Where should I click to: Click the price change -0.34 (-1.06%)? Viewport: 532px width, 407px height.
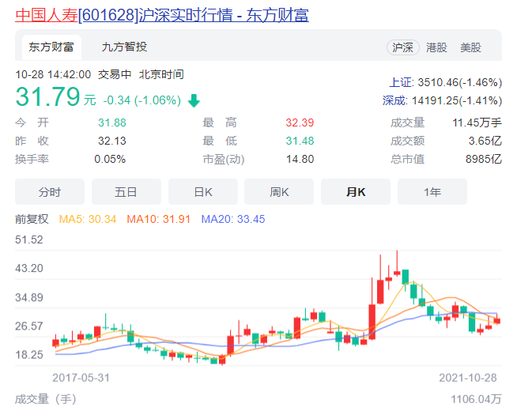pyautogui.click(x=141, y=100)
